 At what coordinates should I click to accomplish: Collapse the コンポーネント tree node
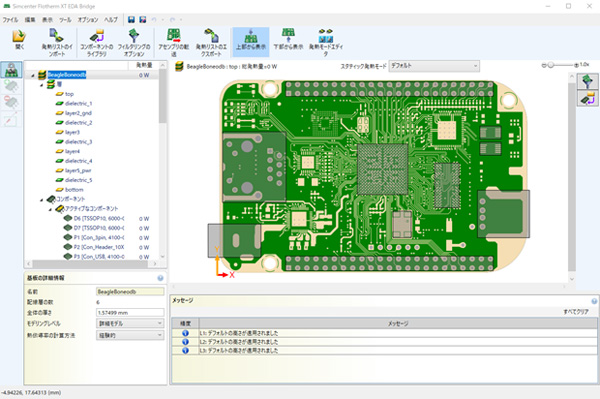[x=42, y=200]
